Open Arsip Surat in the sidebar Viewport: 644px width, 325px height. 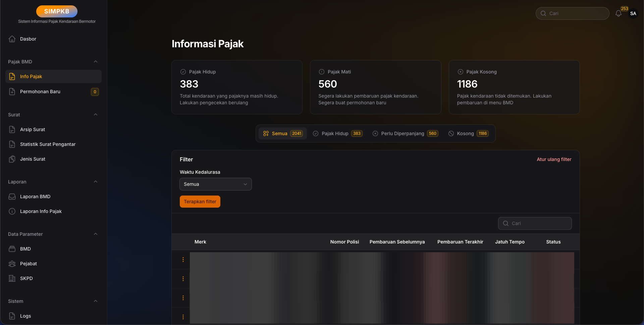coord(53,129)
